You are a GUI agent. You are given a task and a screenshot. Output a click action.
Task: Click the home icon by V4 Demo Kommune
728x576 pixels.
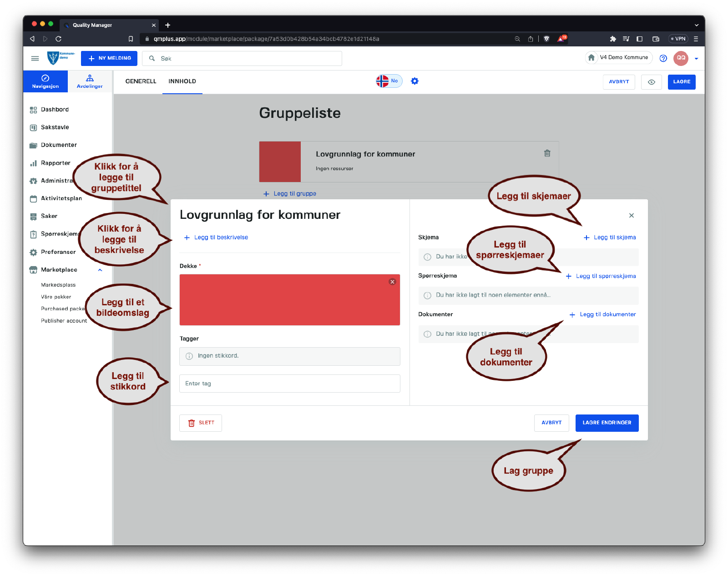pyautogui.click(x=591, y=58)
